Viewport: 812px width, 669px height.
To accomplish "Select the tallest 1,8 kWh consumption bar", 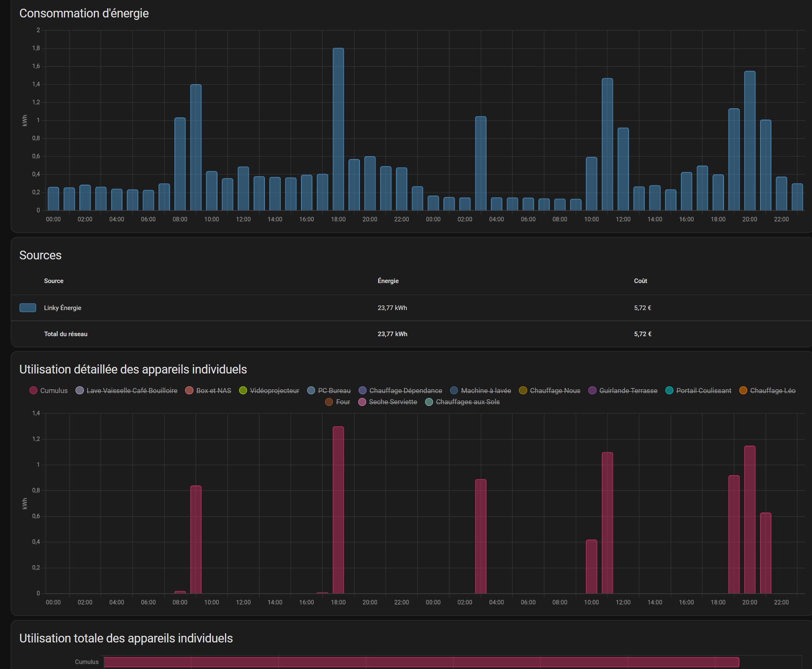I will pyautogui.click(x=338, y=129).
